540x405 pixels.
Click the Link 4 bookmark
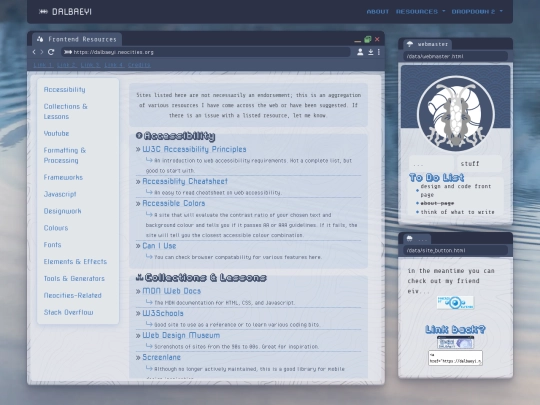[x=114, y=65]
